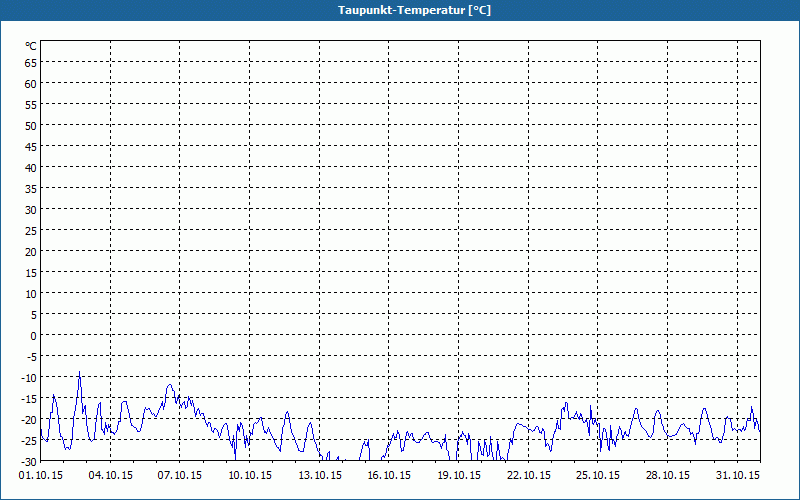This screenshot has height=500, width=800.
Task: Click the 19.10.15 date label
Action: coord(459,476)
